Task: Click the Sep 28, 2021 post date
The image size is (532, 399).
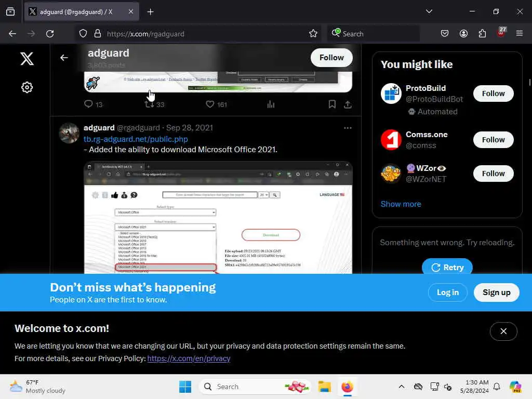Action: pyautogui.click(x=190, y=128)
